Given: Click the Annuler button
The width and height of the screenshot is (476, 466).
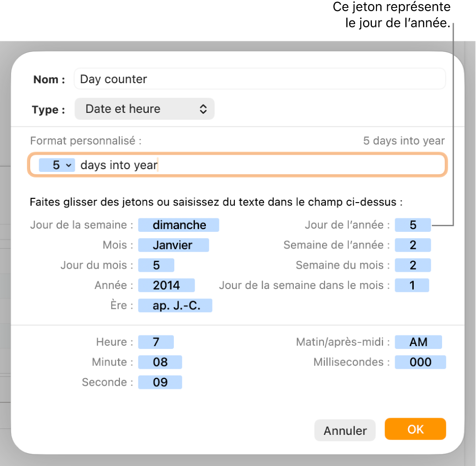Looking at the screenshot, I should [344, 430].
